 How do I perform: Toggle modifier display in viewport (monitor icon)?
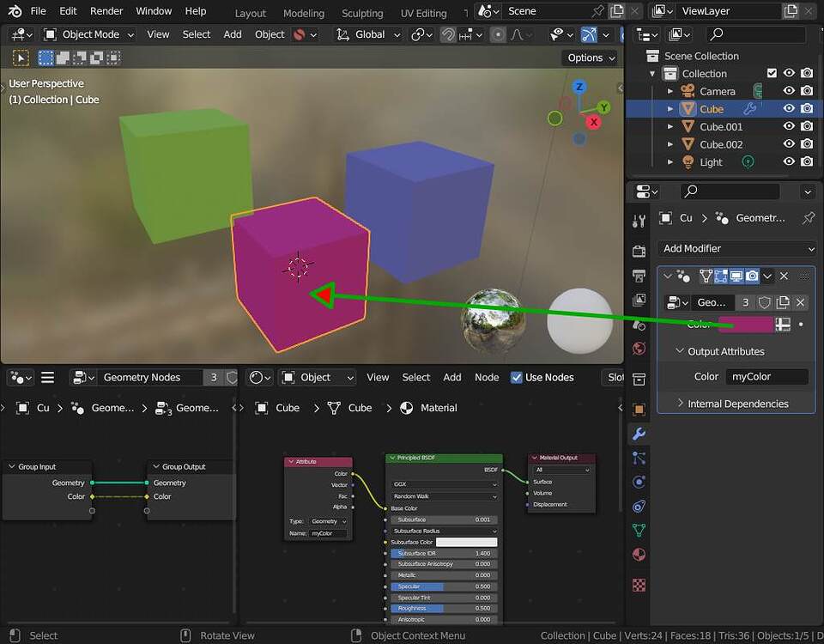(736, 276)
